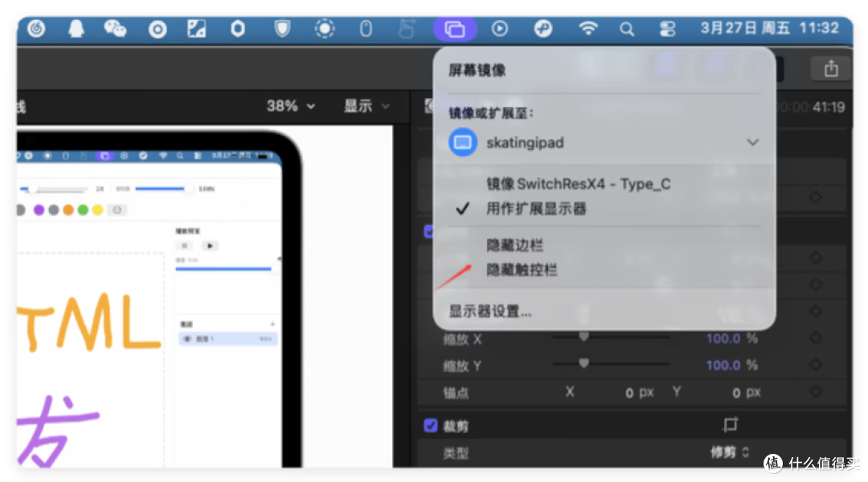Click the Share export button in toolbar

(x=830, y=69)
